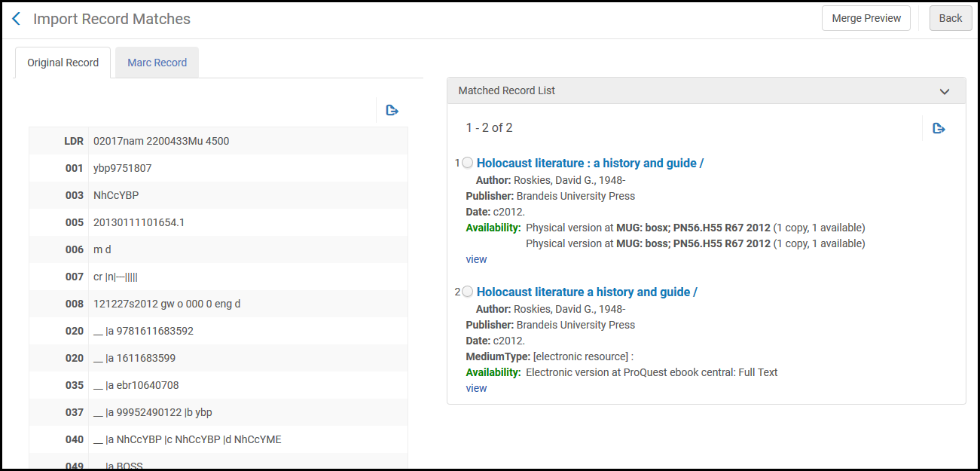Open 'Holocaust literature a history and guide /' link
The image size is (980, 471).
coord(587,292)
